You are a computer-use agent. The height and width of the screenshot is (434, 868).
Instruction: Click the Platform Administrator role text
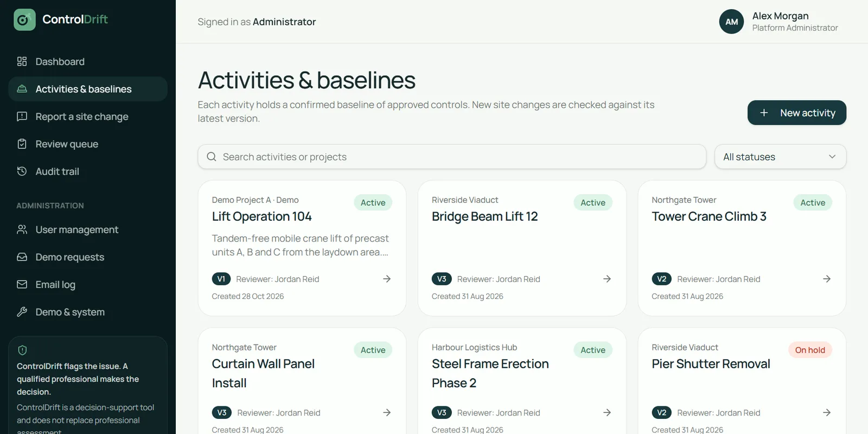click(x=795, y=28)
